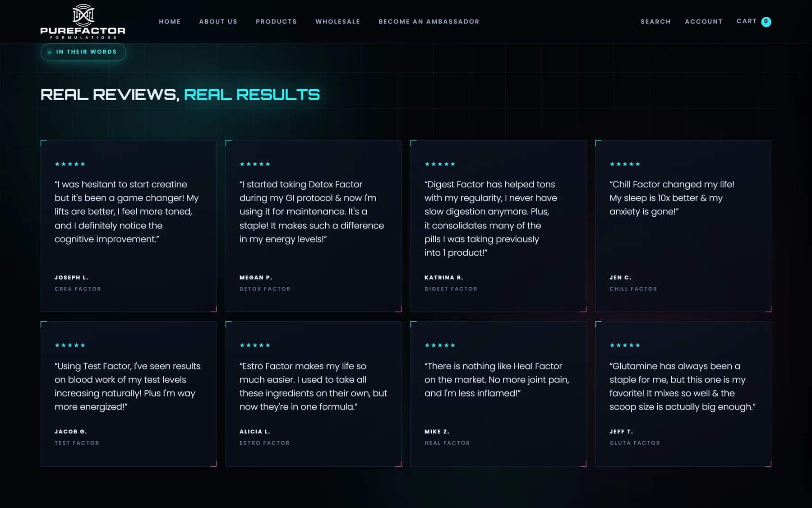Click the Gluta Factor product label
The image size is (812, 508).
click(635, 443)
